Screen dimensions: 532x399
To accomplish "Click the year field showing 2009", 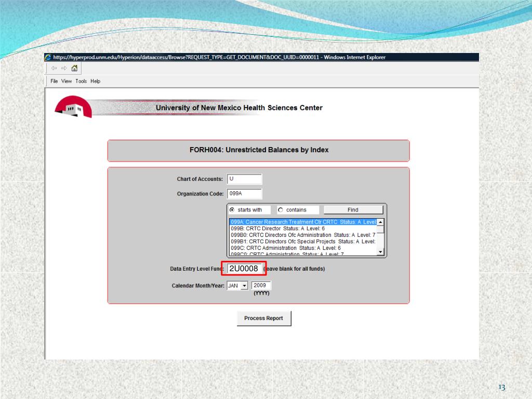I will click(x=261, y=285).
